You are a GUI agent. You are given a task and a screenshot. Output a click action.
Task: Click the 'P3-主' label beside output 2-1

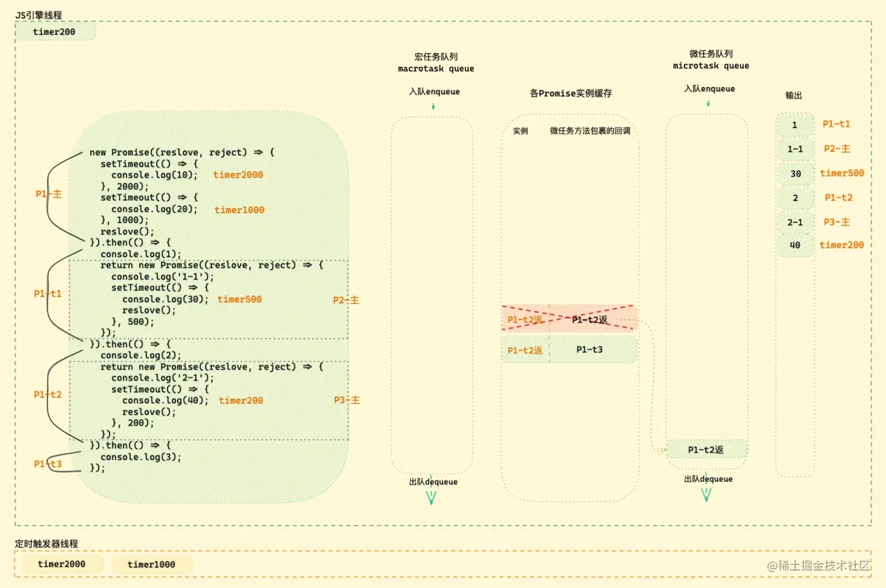837,222
